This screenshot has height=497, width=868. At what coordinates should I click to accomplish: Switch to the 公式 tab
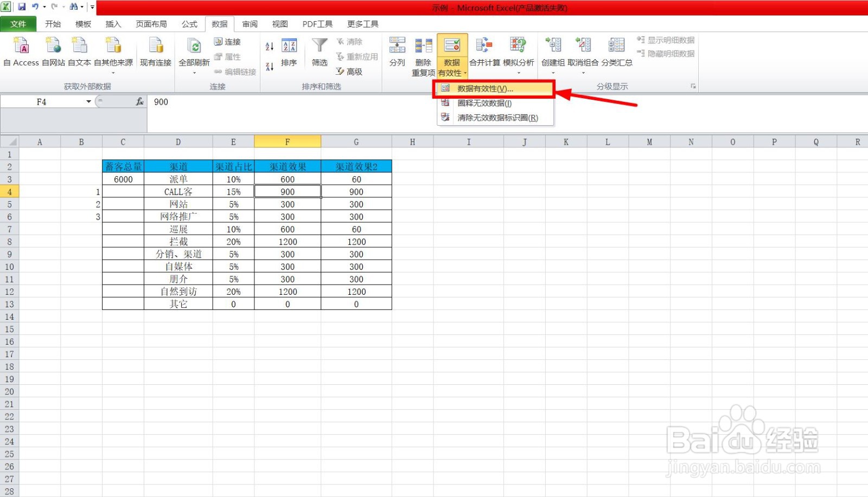tap(189, 24)
